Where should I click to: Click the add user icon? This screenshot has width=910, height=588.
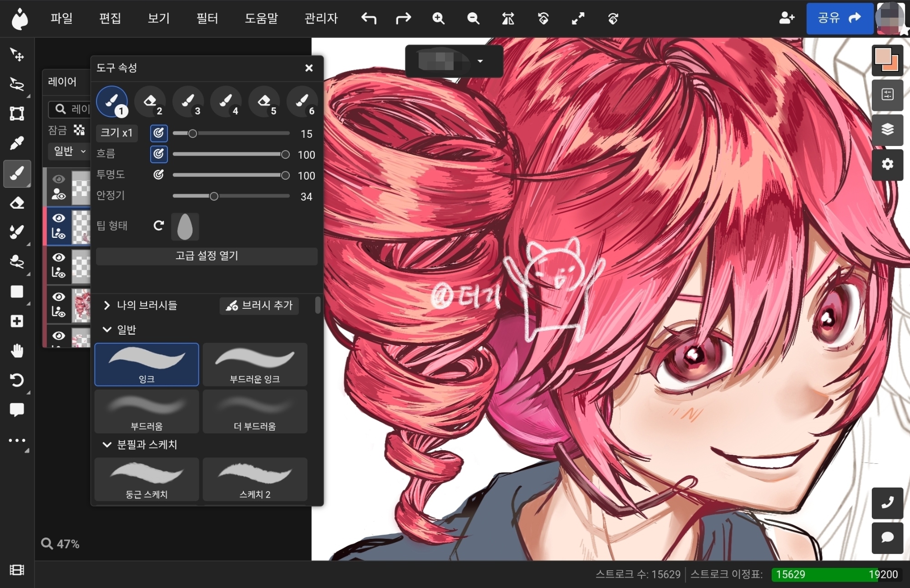coord(786,18)
